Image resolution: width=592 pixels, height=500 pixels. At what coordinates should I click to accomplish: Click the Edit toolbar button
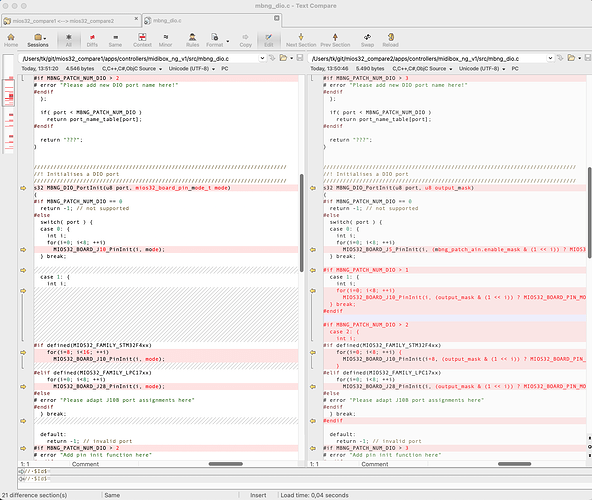269,40
